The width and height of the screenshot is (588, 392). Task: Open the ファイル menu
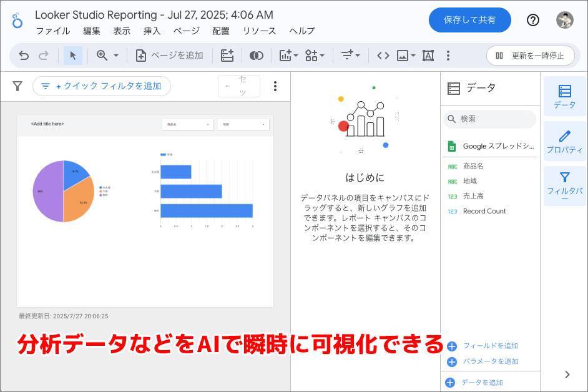pos(52,31)
